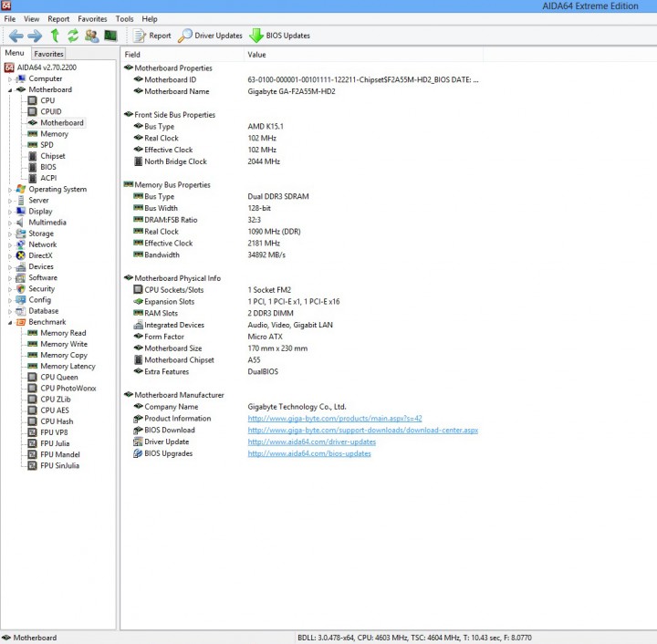The image size is (657, 644).
Task: Expand the Operating System node
Action: pos(10,190)
